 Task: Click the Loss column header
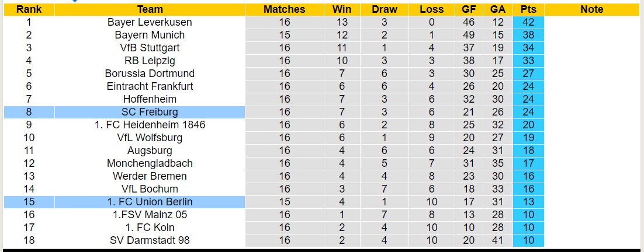431,9
